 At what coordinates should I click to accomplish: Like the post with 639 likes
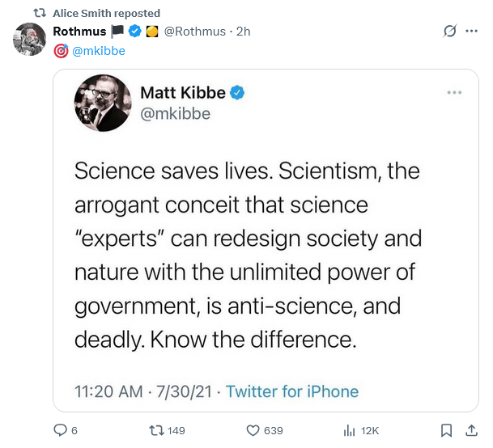(252, 430)
